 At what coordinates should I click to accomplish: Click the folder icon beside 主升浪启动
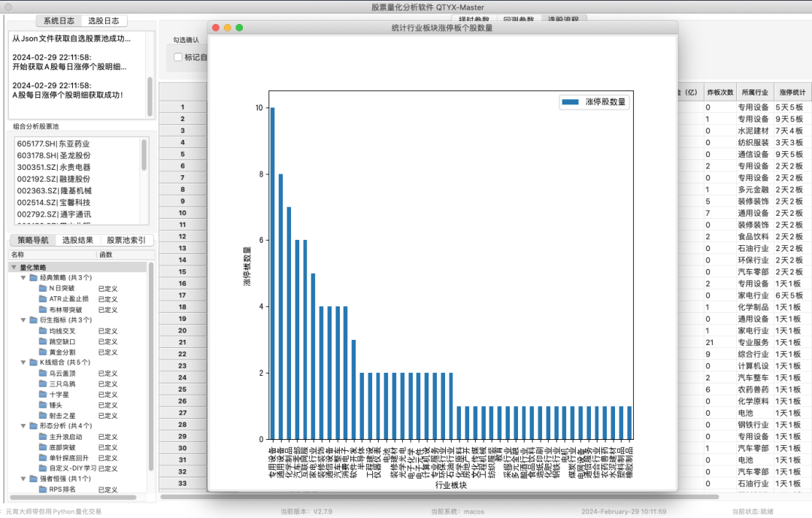click(43, 437)
